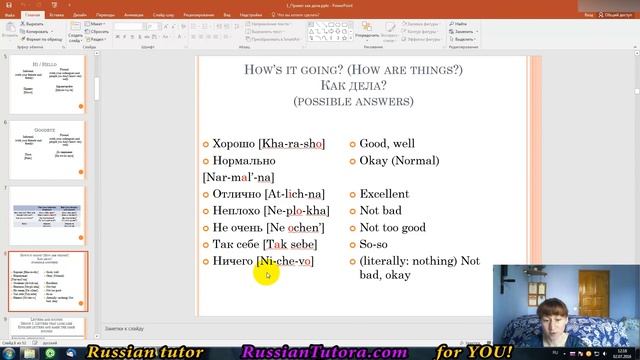The height and width of the screenshot is (360, 640).
Task: Click the Tell me search box
Action: pyautogui.click(x=296, y=15)
